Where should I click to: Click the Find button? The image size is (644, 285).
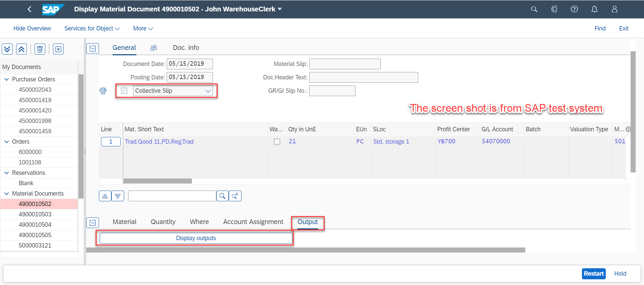pos(600,28)
